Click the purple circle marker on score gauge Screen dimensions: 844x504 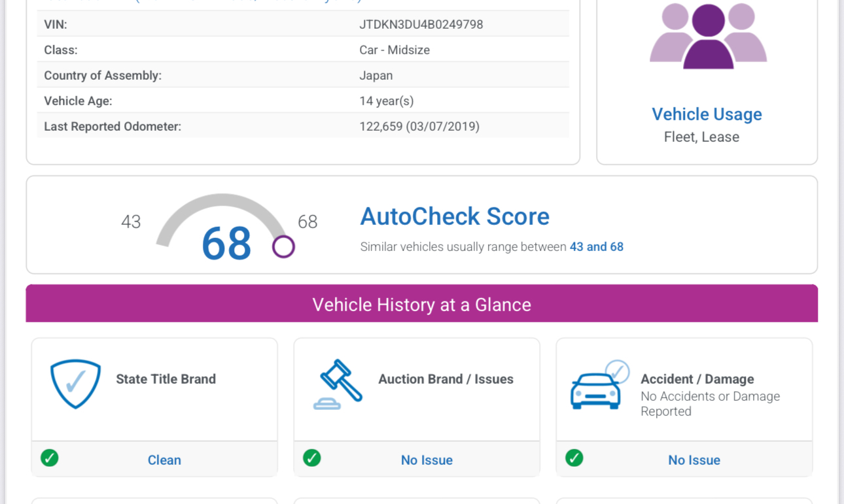pos(283,247)
